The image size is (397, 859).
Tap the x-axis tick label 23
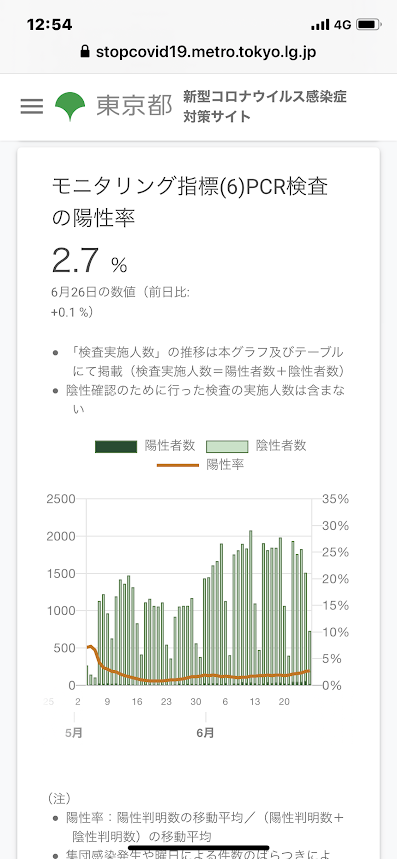click(x=166, y=702)
